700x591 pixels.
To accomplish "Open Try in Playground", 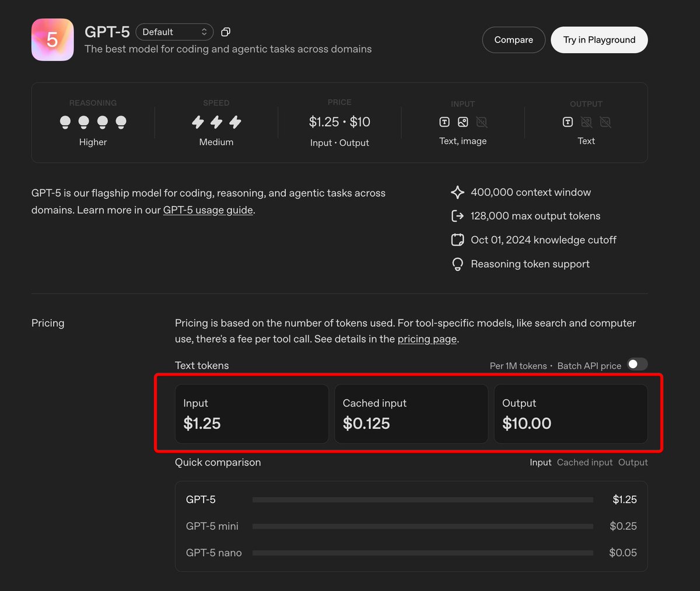I will point(599,40).
